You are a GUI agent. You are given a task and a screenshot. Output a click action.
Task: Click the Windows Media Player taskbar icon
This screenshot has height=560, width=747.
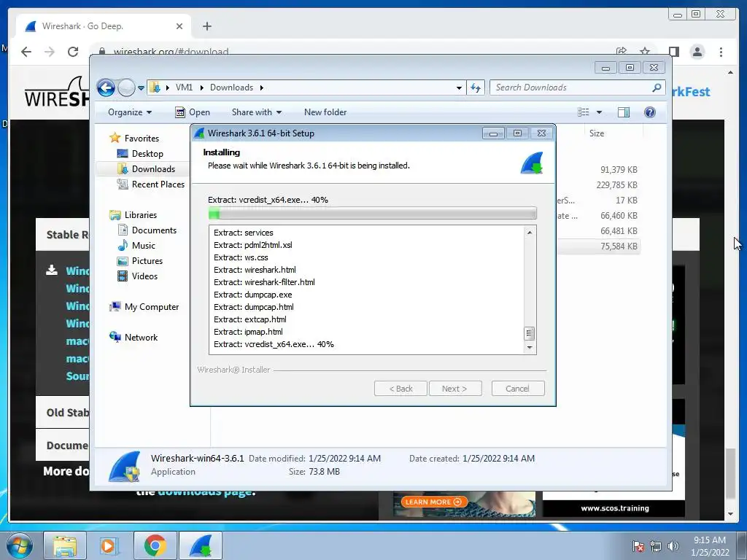[x=109, y=545]
